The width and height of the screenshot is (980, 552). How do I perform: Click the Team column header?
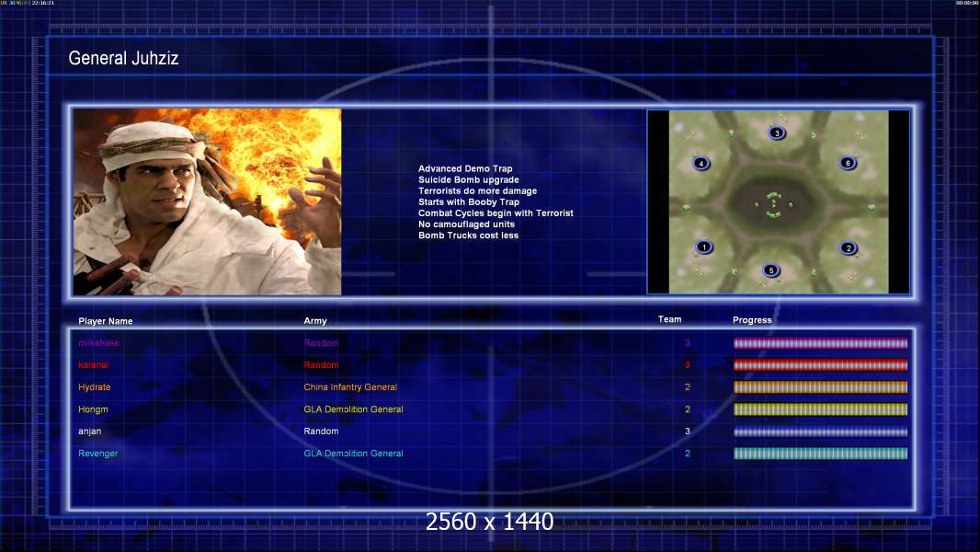tap(669, 319)
